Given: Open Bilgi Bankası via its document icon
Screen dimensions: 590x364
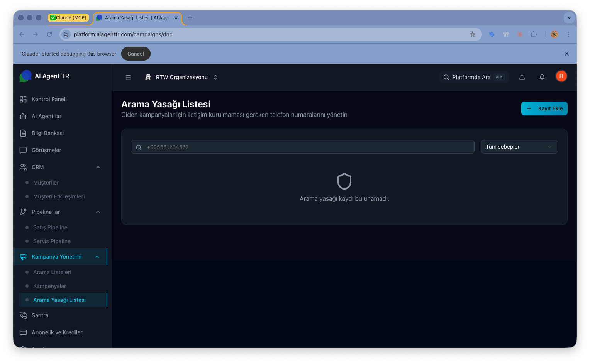Looking at the screenshot, I should click(x=23, y=133).
